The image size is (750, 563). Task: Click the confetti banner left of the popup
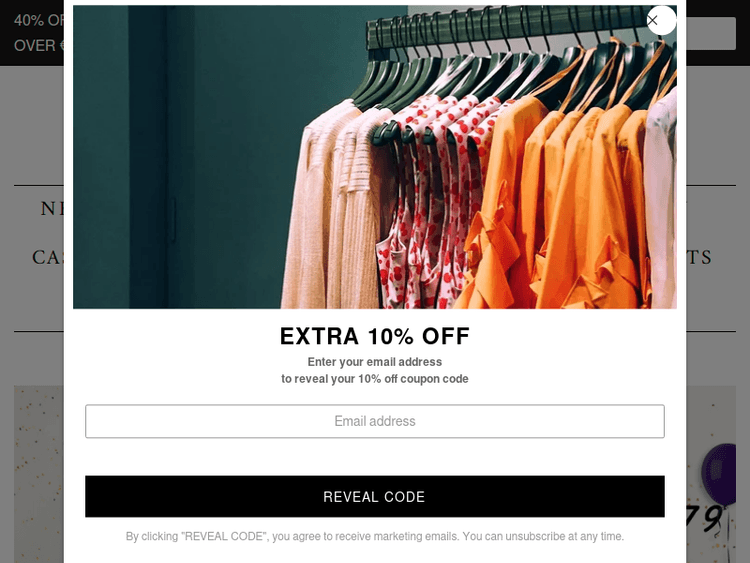[x=39, y=474]
